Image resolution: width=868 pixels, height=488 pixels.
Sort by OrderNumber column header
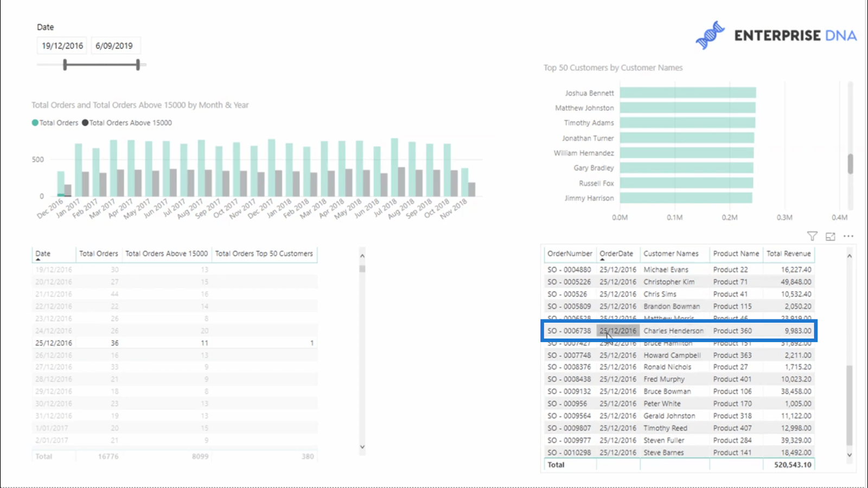pyautogui.click(x=570, y=253)
